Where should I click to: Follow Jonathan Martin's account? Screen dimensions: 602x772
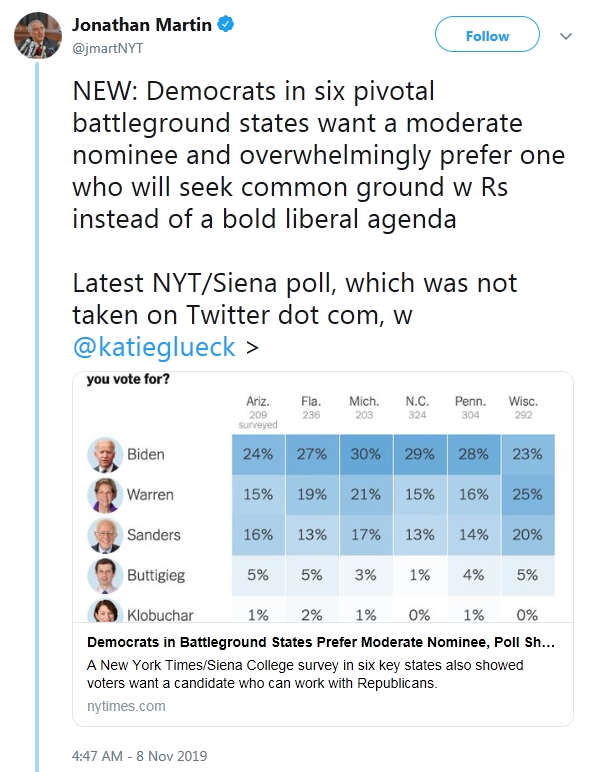pyautogui.click(x=487, y=34)
